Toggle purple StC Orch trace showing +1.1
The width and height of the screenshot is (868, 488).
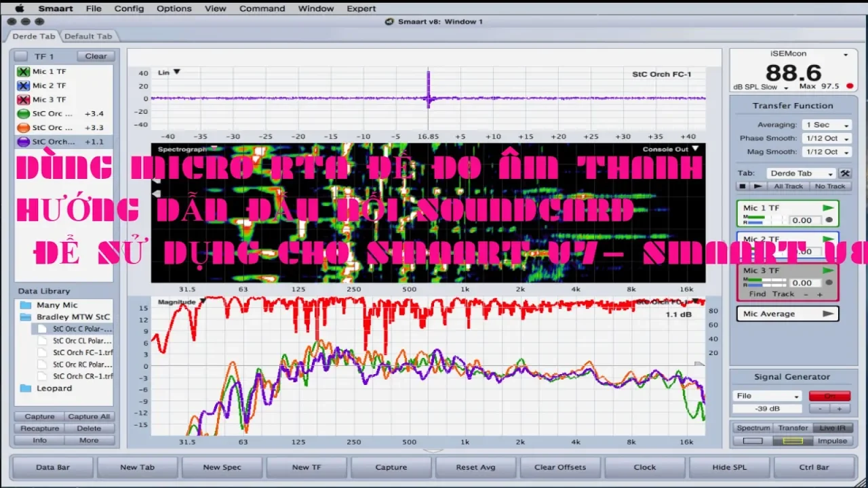click(23, 142)
